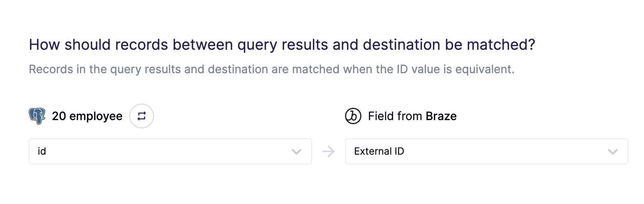The image size is (644, 204).
Task: Click the "Field from Braze" label
Action: coord(412,116)
